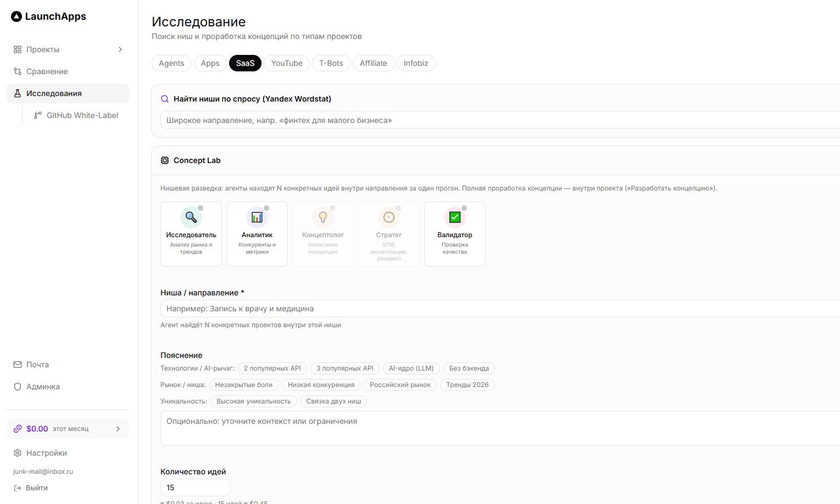Toggle the Низкая конкуренция chip
This screenshot has width=840, height=504.
(x=321, y=385)
